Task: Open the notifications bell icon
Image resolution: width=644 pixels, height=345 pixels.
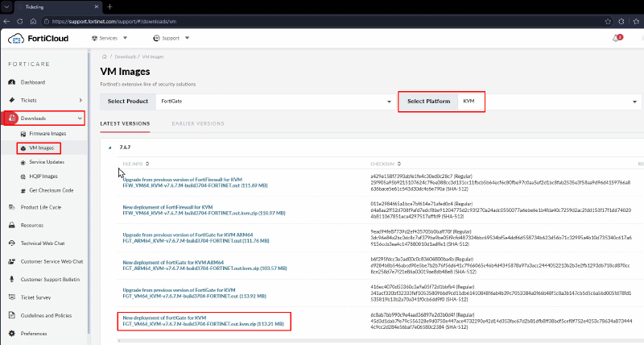Action: pyautogui.click(x=616, y=38)
